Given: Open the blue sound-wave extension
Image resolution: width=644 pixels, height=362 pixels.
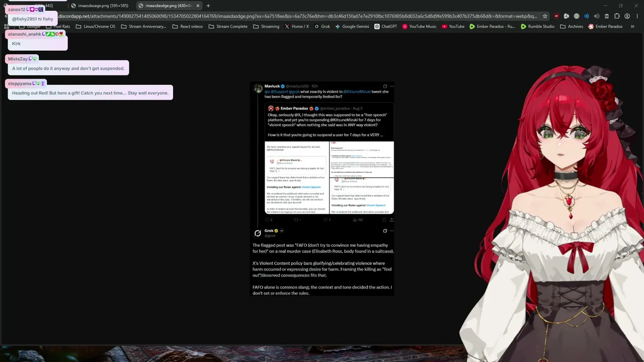Looking at the screenshot, I should point(586,16).
